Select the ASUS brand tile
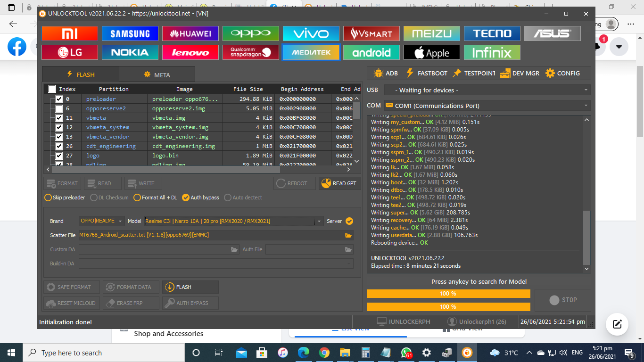 click(553, 33)
